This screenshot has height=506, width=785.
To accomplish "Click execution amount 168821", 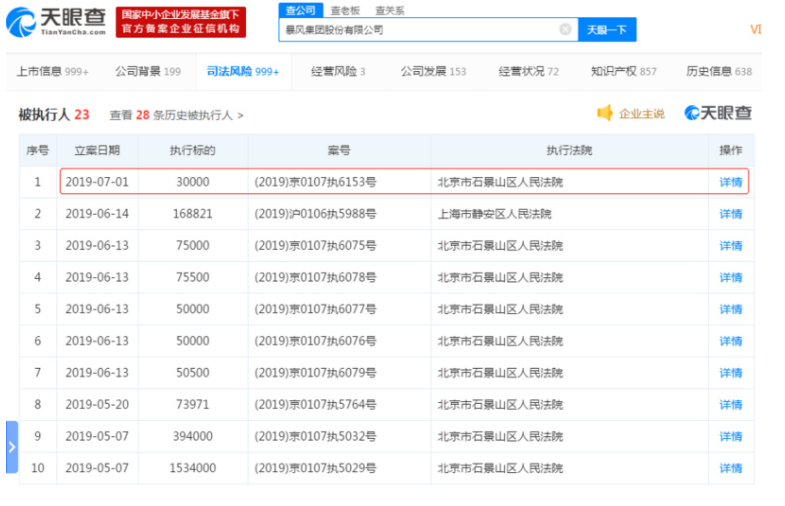I will click(193, 214).
